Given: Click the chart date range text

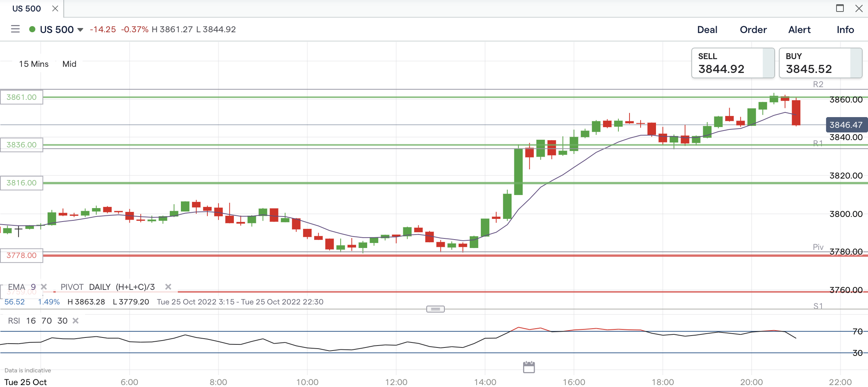Looking at the screenshot, I should [240, 302].
